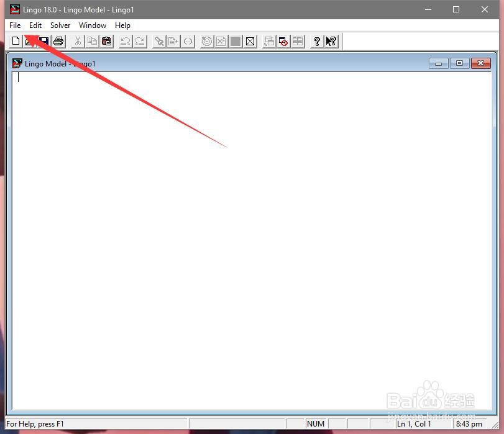Click inside the Lingo1 model text editor
504x434 pixels.
[x=252, y=240]
